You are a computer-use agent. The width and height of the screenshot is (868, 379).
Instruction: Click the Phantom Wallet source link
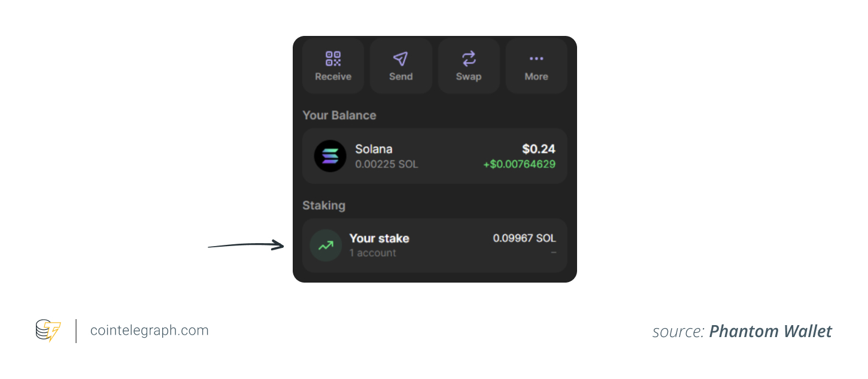pos(771,331)
